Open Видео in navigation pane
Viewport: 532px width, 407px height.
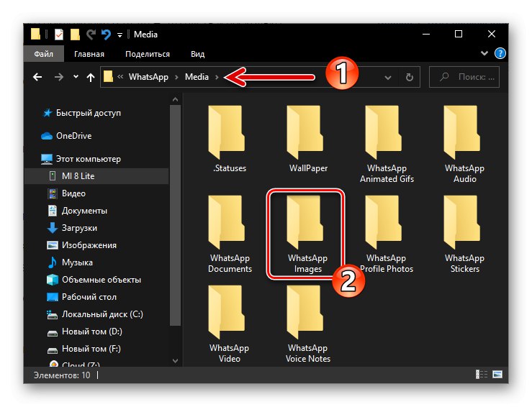pyautogui.click(x=66, y=193)
